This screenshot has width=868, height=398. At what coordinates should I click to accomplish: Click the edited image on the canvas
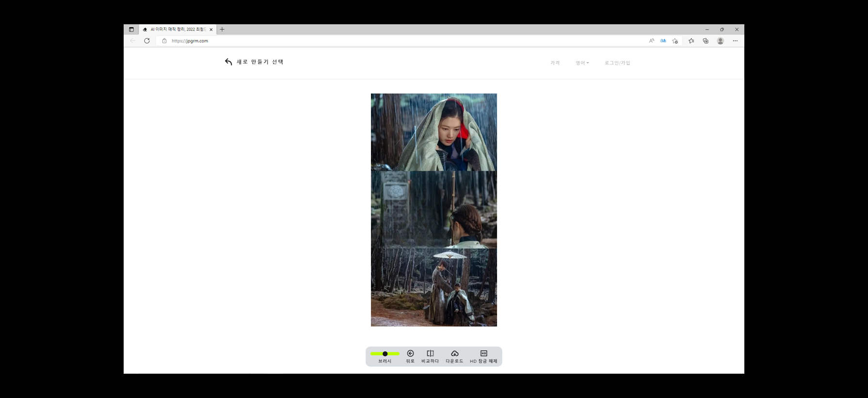(x=434, y=210)
